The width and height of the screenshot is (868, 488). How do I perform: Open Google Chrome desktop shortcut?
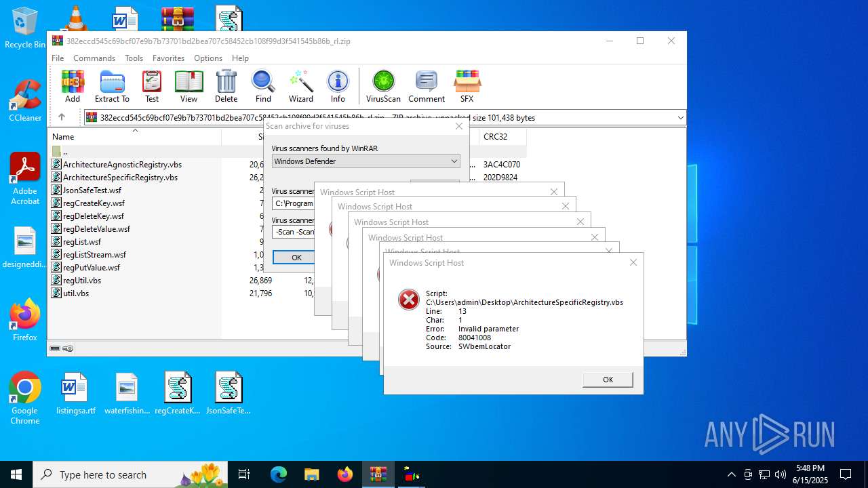[x=25, y=399]
